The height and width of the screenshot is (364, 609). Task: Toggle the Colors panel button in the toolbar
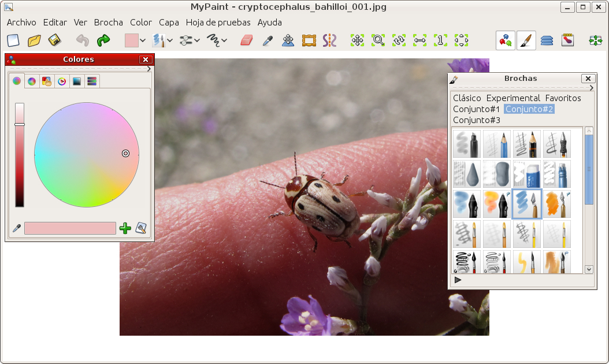pos(506,40)
